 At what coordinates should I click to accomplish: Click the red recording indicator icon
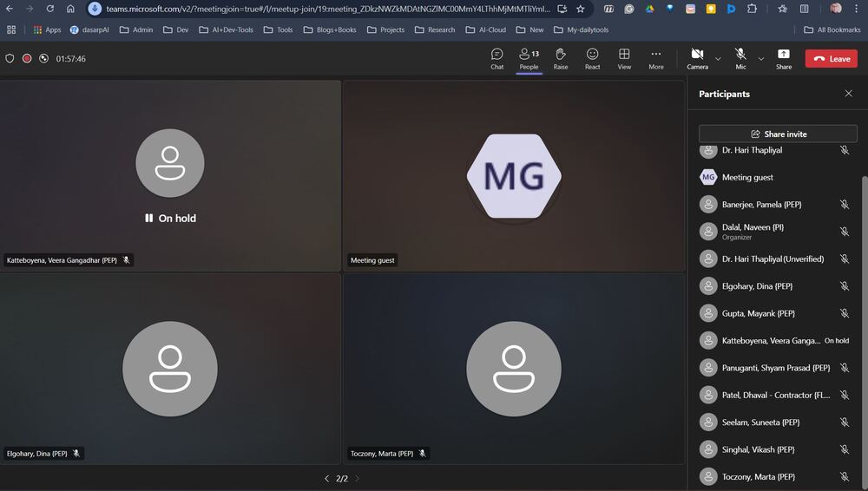pyautogui.click(x=27, y=59)
